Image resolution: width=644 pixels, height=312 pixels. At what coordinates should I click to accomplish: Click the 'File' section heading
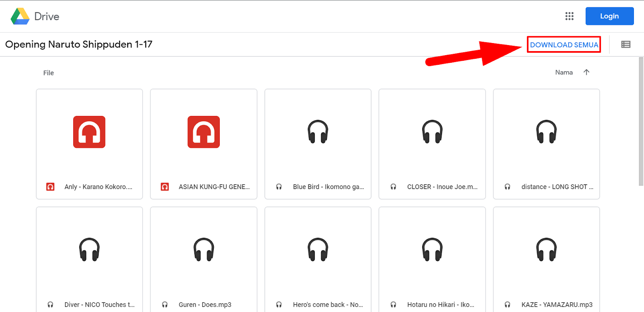click(x=48, y=73)
